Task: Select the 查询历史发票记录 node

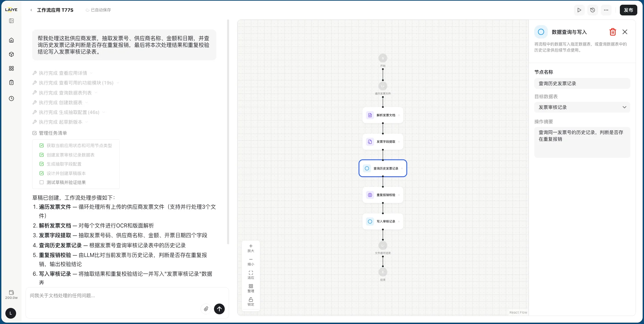Action: pos(383,168)
